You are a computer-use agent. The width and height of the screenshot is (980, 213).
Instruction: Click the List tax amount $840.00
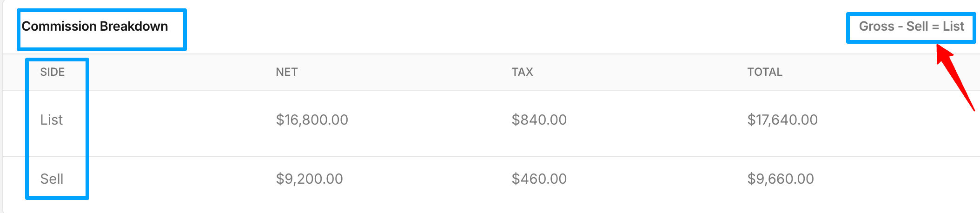[x=539, y=120]
